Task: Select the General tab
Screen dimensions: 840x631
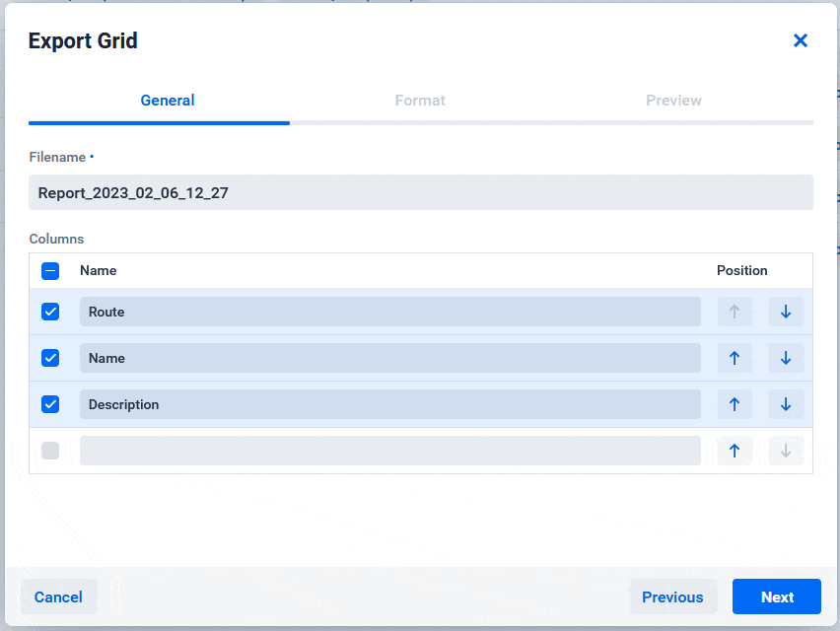Action: [x=168, y=101]
